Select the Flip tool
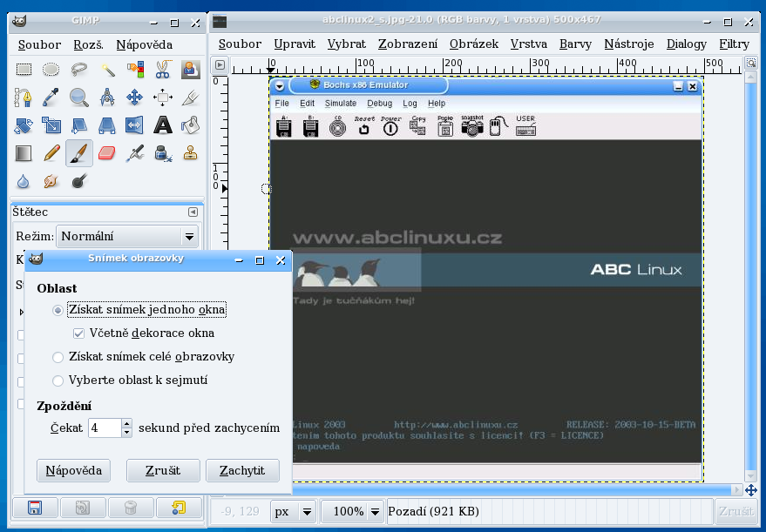This screenshot has width=766, height=532. pyautogui.click(x=135, y=125)
